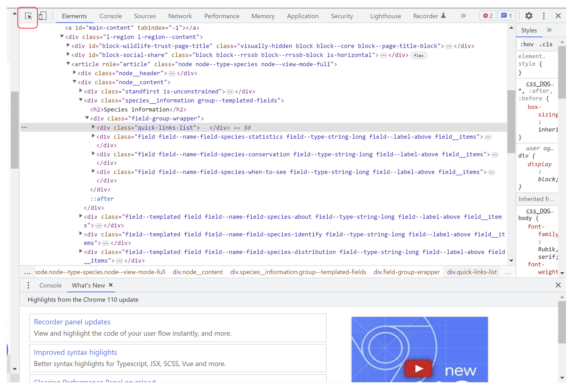Collapse the field-group-wrapper div

coord(87,118)
